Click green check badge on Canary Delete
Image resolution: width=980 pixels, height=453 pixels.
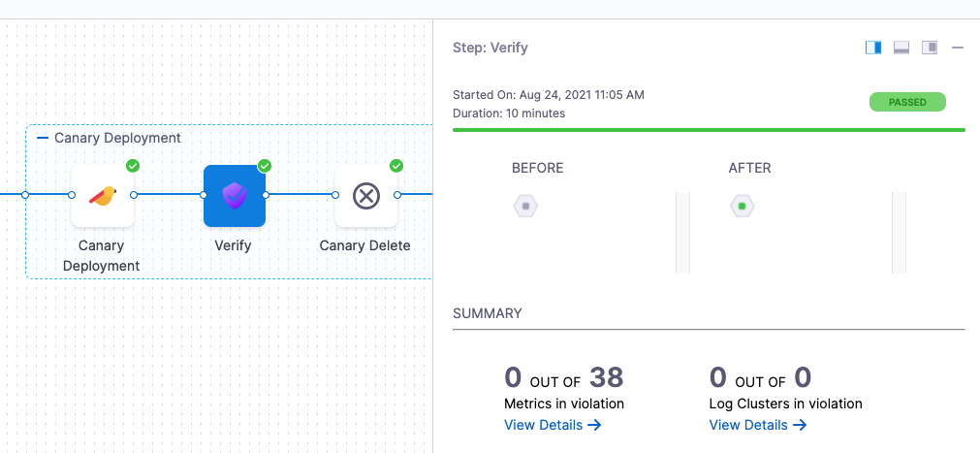click(x=395, y=166)
